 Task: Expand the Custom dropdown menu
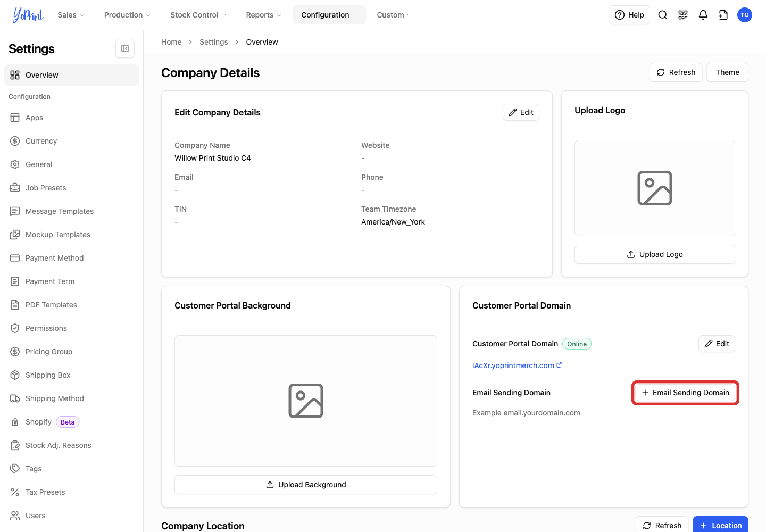tap(394, 15)
